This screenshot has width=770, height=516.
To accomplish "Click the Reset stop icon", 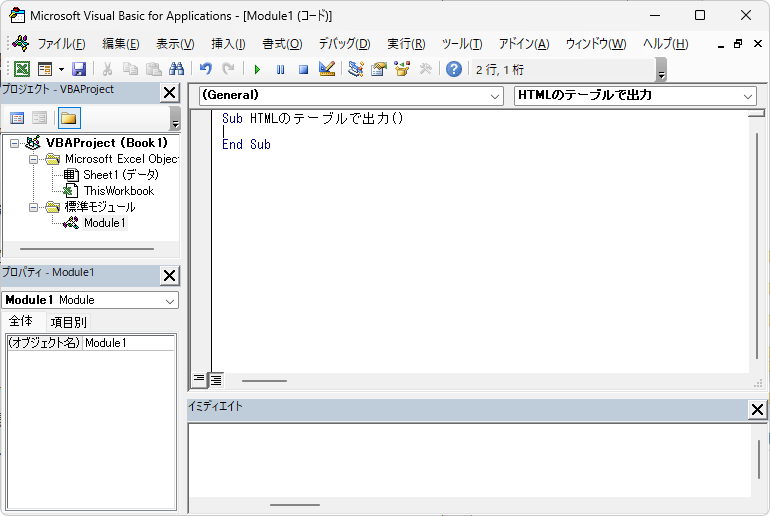I will (x=303, y=70).
